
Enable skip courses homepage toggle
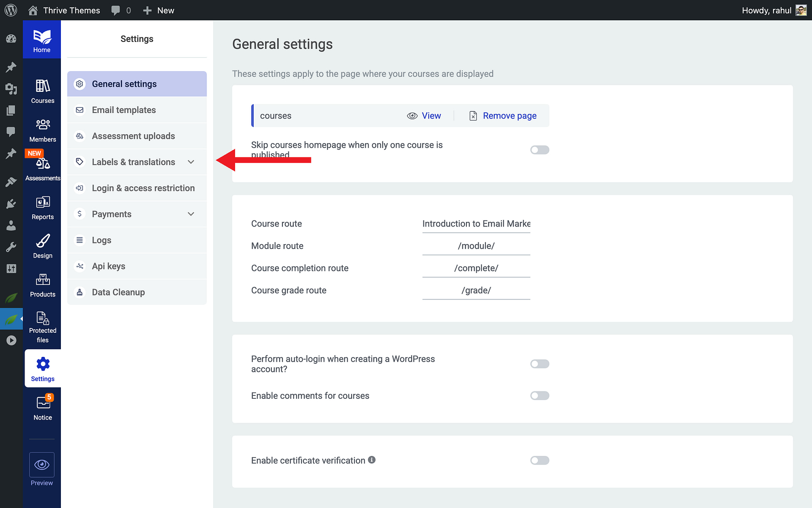[x=540, y=149]
